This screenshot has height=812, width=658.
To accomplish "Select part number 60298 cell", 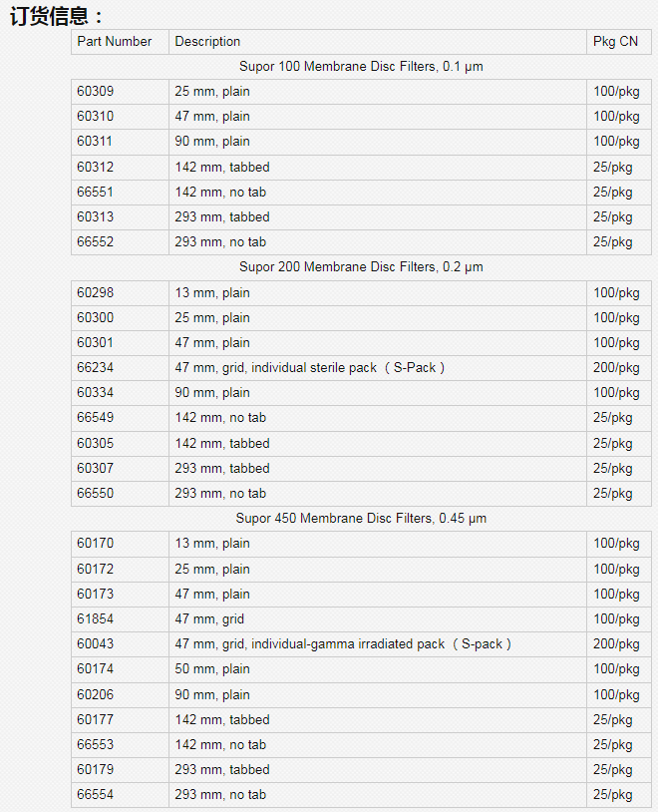I will [x=120, y=293].
